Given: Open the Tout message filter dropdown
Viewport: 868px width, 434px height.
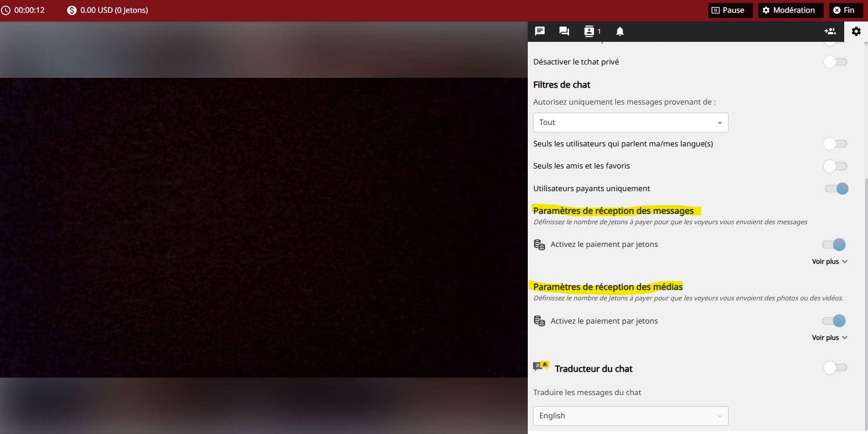Looking at the screenshot, I should (x=631, y=123).
